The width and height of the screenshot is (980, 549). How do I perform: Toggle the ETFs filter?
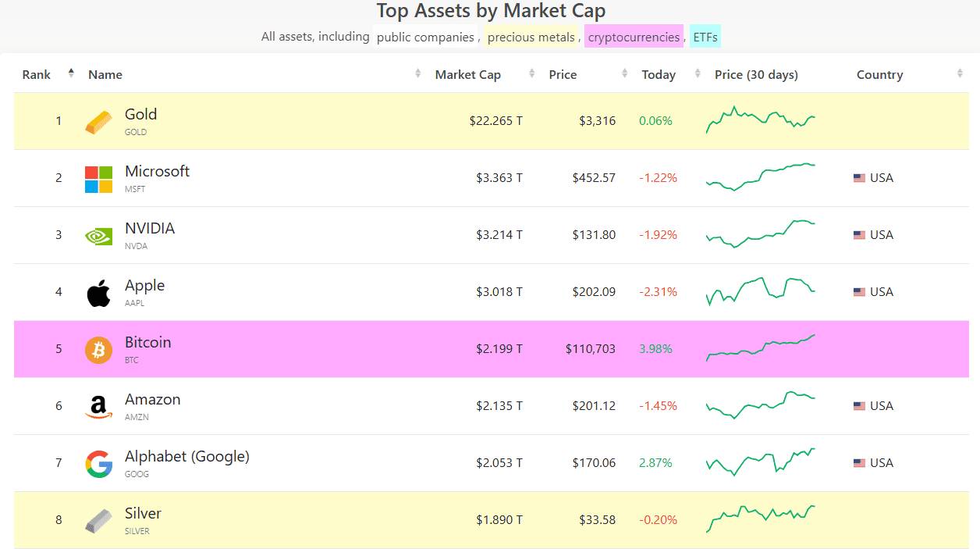click(x=705, y=37)
